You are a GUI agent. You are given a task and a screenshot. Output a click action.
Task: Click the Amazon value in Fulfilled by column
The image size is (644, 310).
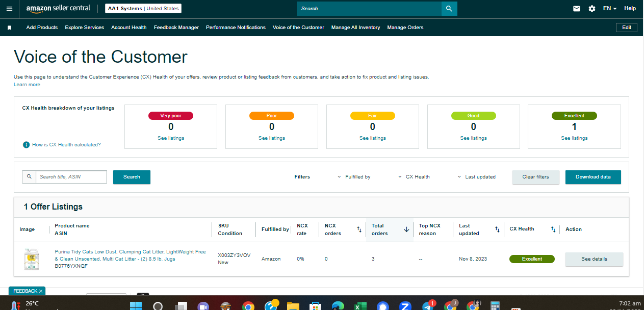[x=271, y=259]
